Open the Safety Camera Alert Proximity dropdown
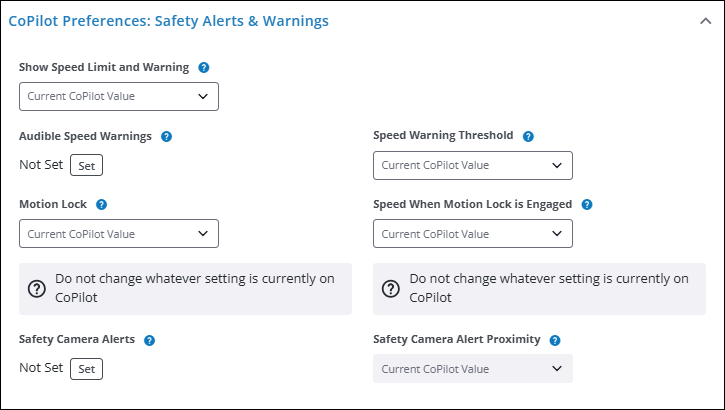Image resolution: width=725 pixels, height=410 pixels. coord(473,369)
